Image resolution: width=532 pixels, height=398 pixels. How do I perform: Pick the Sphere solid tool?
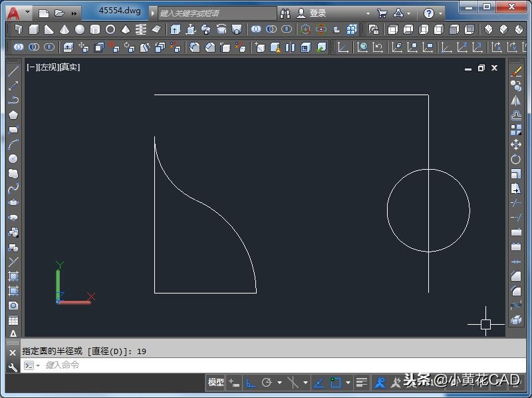[80, 30]
